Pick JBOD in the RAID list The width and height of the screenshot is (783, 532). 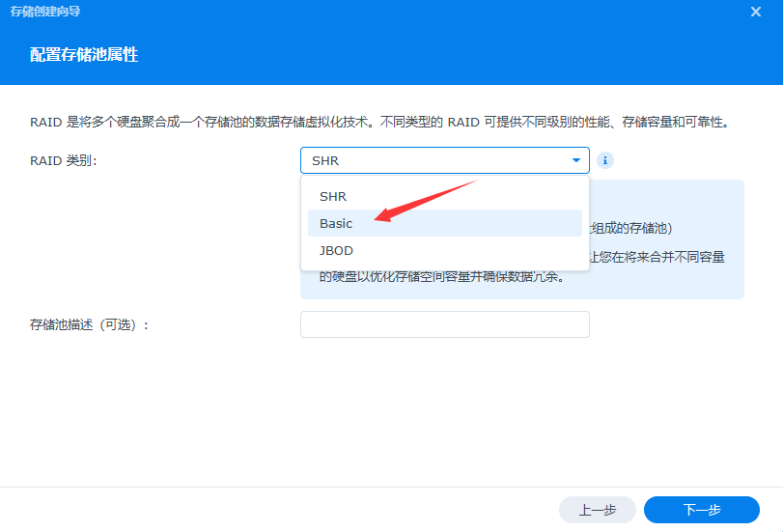pyautogui.click(x=444, y=250)
